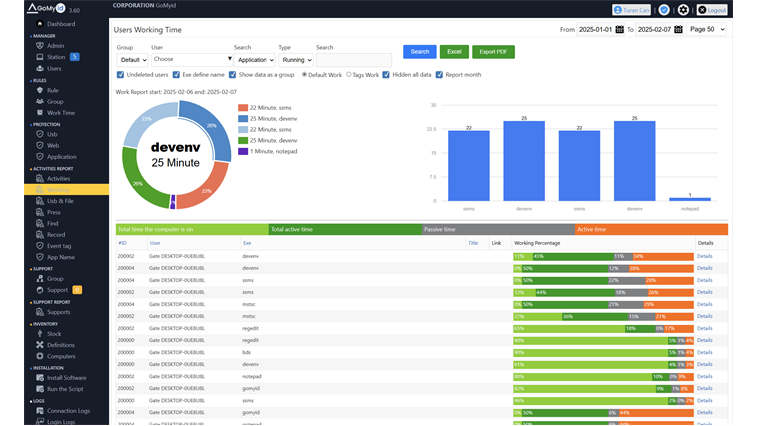
Task: Click the orange ssms legend swatch
Action: click(243, 107)
